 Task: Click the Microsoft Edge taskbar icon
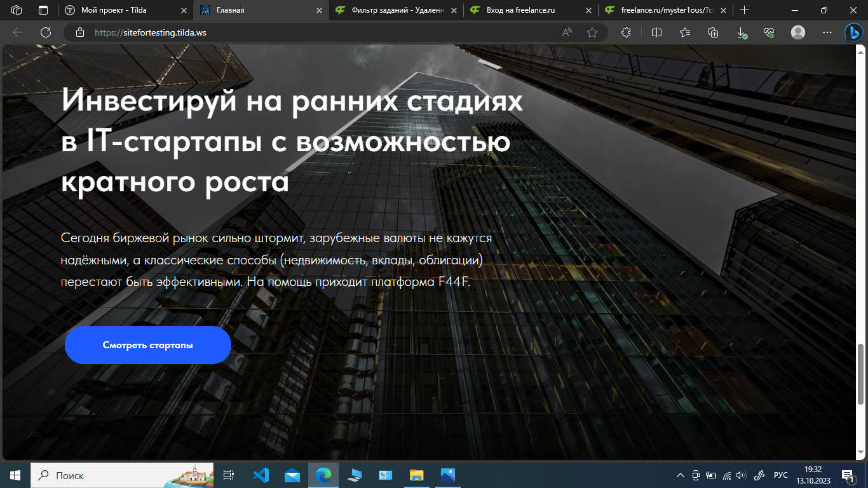(323, 475)
